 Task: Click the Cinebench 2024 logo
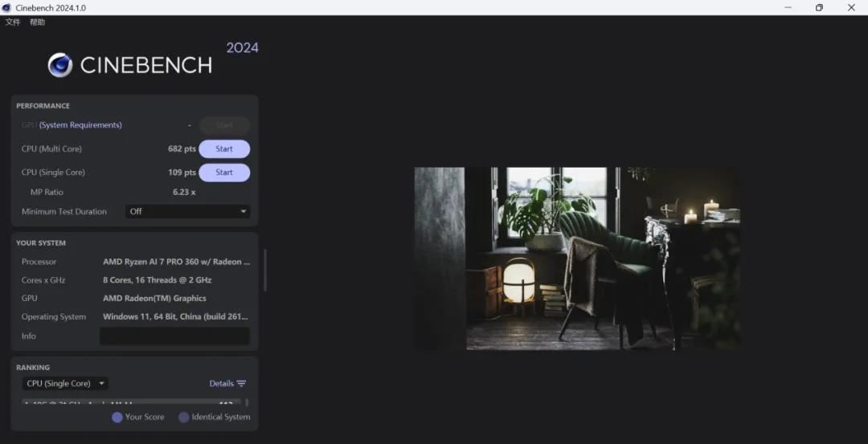pyautogui.click(x=129, y=64)
